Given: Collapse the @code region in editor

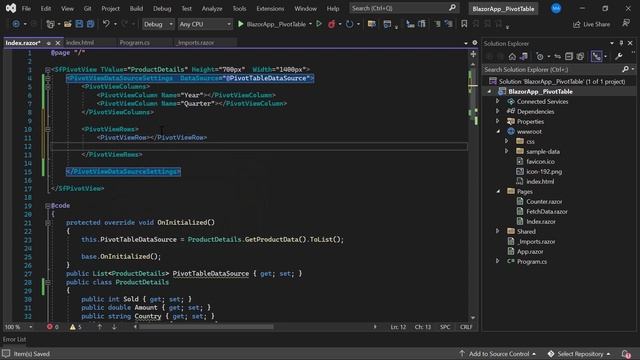Looking at the screenshot, I should [x=48, y=206].
